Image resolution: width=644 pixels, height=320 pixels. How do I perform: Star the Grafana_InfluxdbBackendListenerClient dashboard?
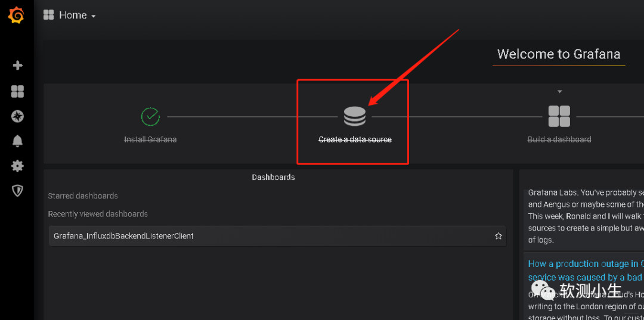[x=498, y=236]
